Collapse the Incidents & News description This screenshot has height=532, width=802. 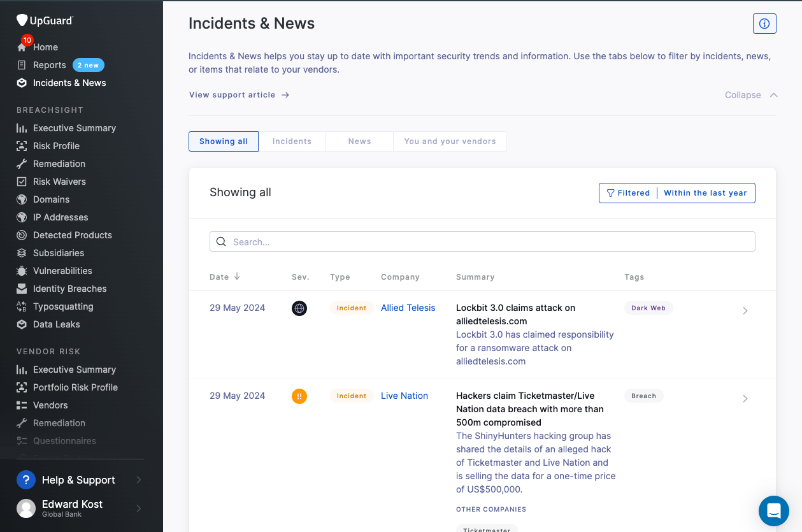(751, 95)
